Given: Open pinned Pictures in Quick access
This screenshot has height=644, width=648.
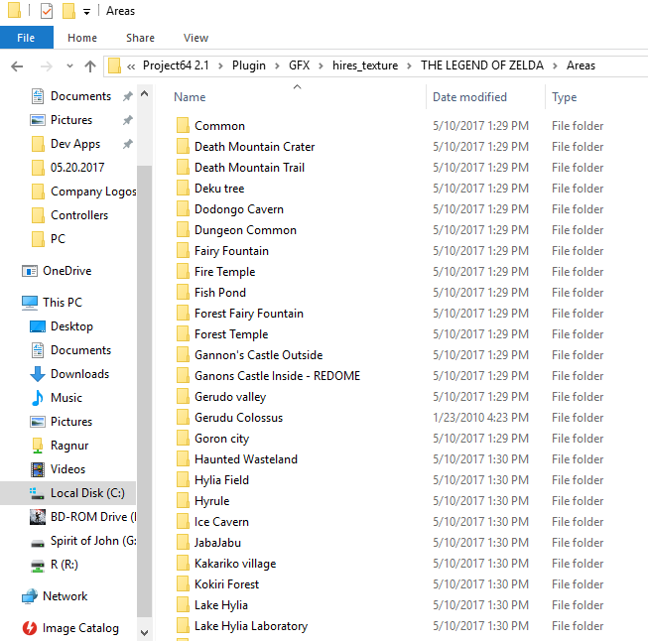Looking at the screenshot, I should click(71, 120).
